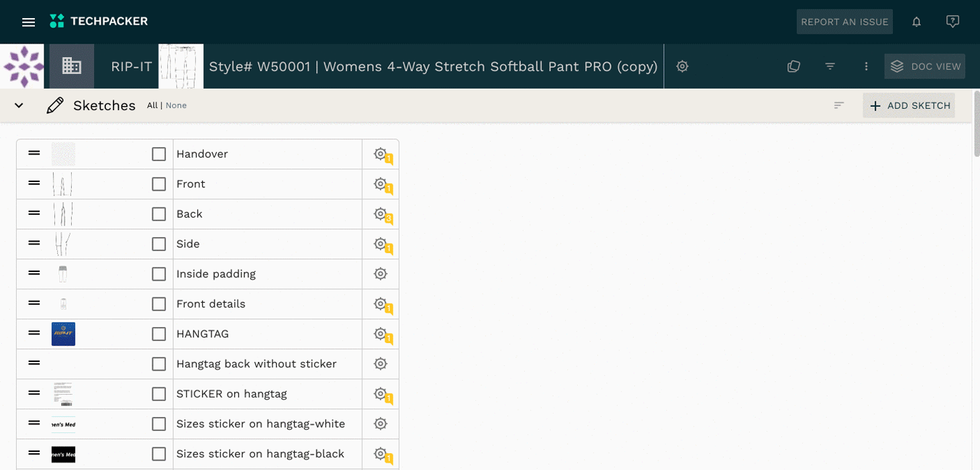Screen dimensions: 980x470
Task: Open STICKER on hangtag thumbnail
Action: click(x=62, y=394)
